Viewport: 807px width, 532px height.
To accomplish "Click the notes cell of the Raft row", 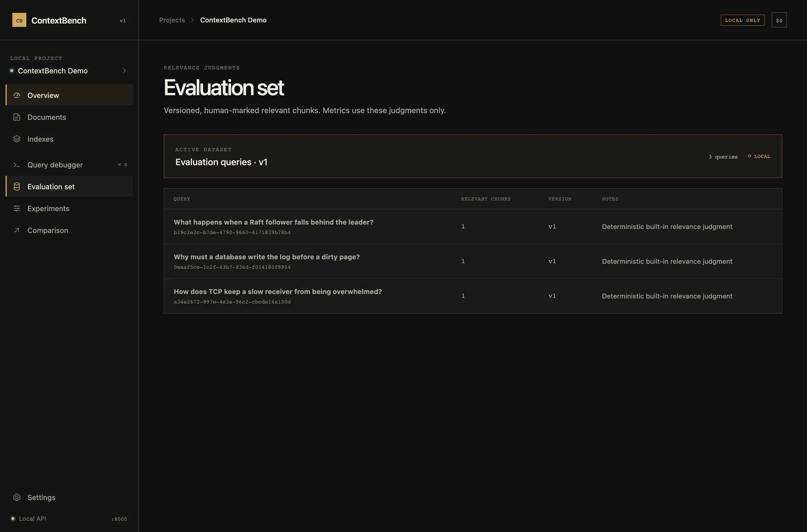I will click(x=667, y=227).
